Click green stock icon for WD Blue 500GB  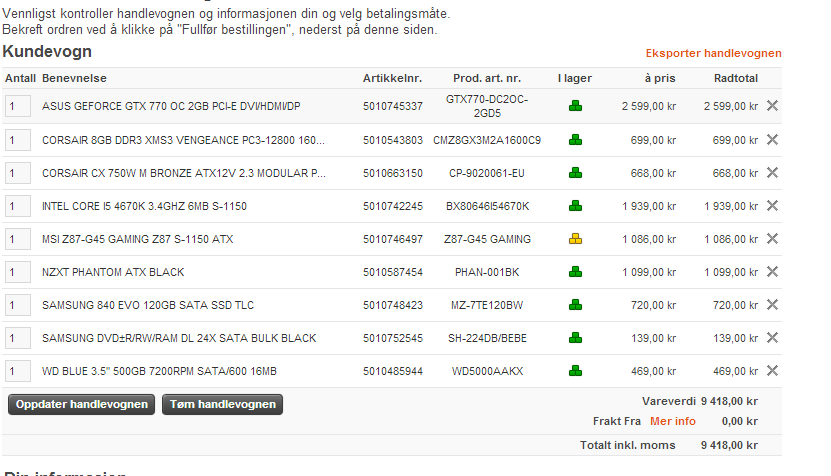point(575,371)
